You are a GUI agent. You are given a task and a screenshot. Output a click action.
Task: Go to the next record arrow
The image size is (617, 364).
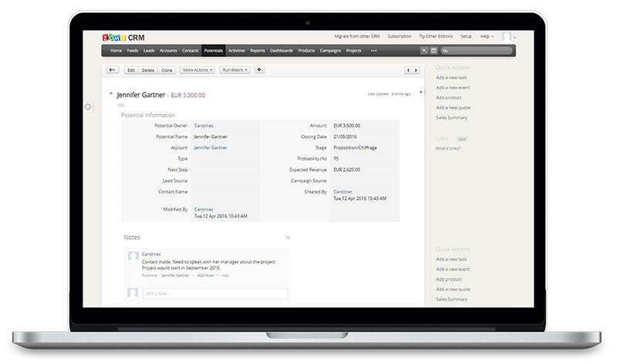click(417, 70)
